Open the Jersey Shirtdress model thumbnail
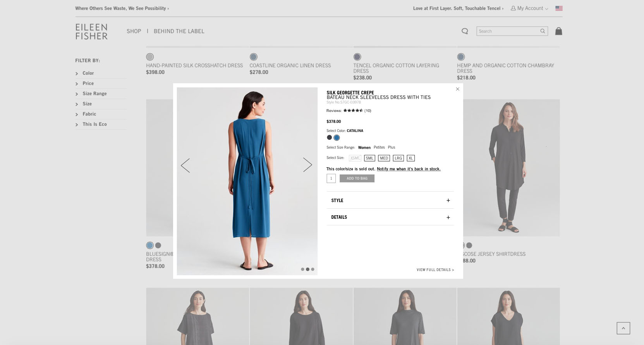Screen dimensions: 644x345 coord(512,168)
